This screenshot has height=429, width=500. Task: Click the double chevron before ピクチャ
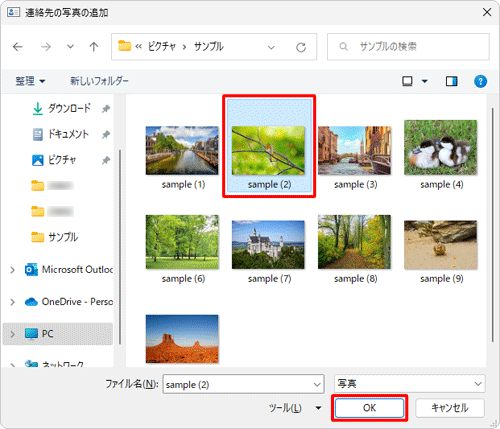click(x=139, y=47)
